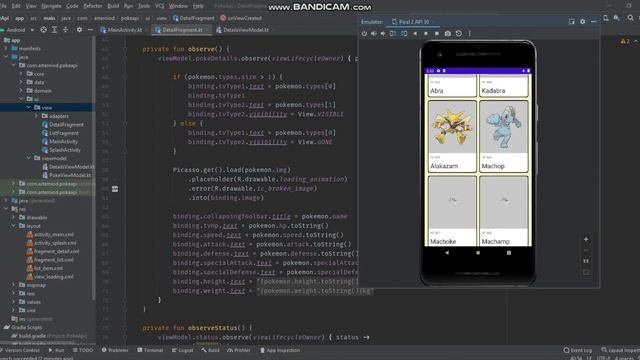
Task: Collapse the view folder in tree
Action: [29, 107]
